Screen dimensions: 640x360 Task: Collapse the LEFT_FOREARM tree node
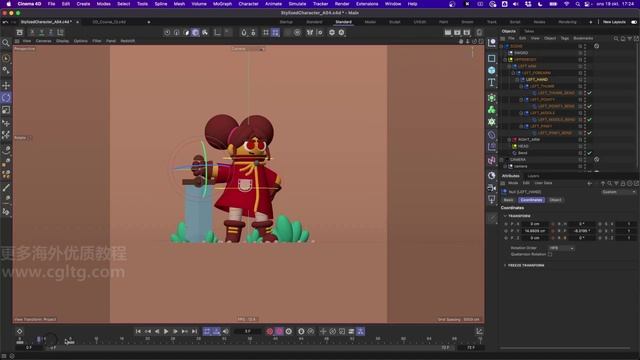[513, 73]
